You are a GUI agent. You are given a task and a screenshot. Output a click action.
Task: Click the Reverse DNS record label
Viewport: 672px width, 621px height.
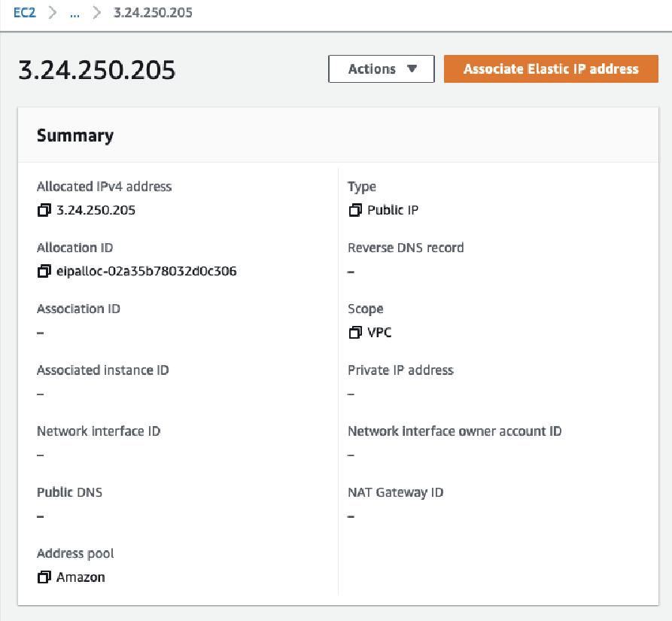[406, 248]
